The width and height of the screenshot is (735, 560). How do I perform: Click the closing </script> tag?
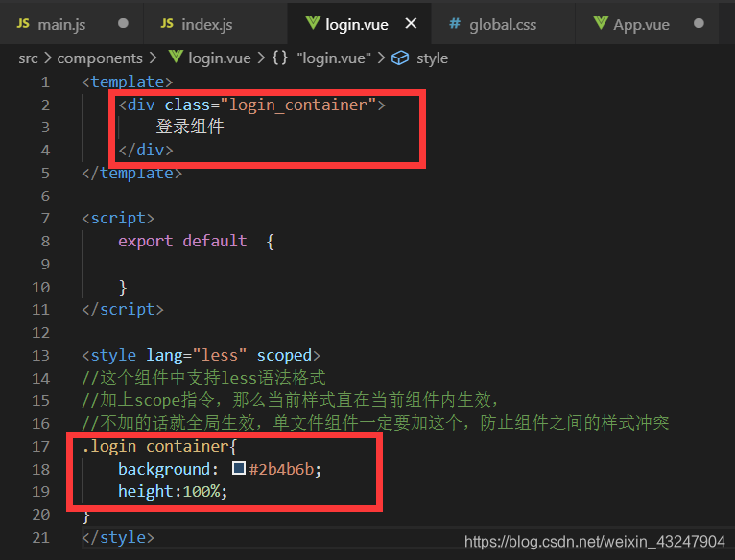[123, 310]
